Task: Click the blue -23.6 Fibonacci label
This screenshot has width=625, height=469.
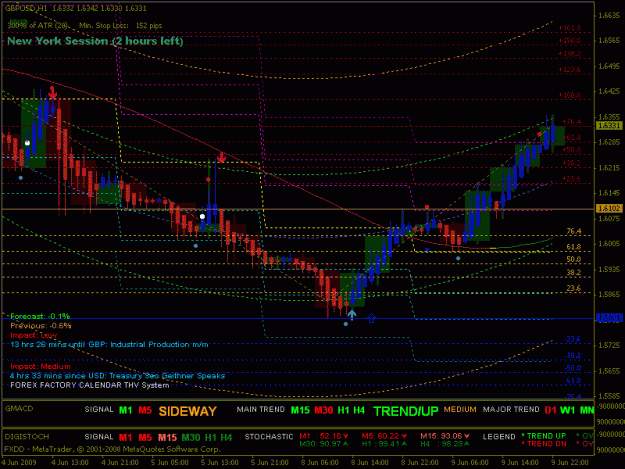Action: pyautogui.click(x=572, y=339)
